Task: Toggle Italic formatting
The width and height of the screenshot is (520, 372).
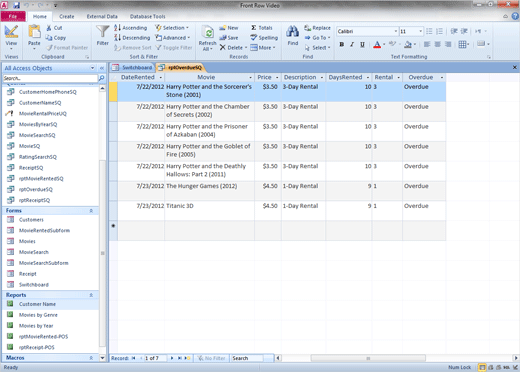Action: 352,44
